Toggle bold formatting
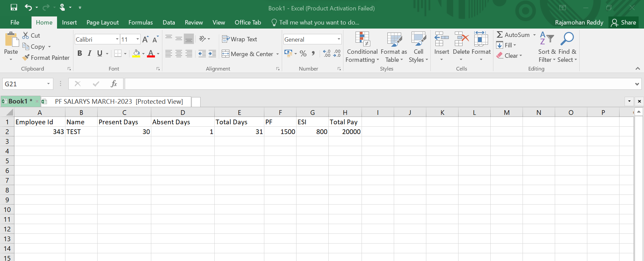 point(79,53)
